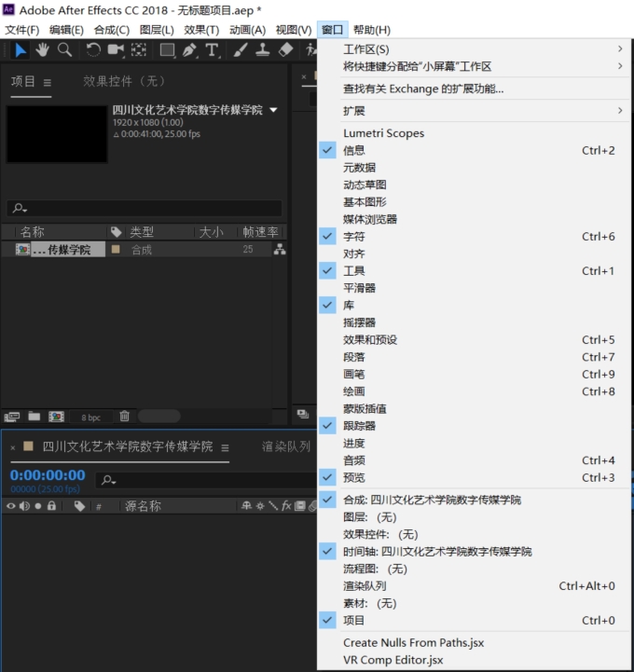Click 查找有关 Exchange 的扩展功能...
The width and height of the screenshot is (634, 672).
coord(475,89)
